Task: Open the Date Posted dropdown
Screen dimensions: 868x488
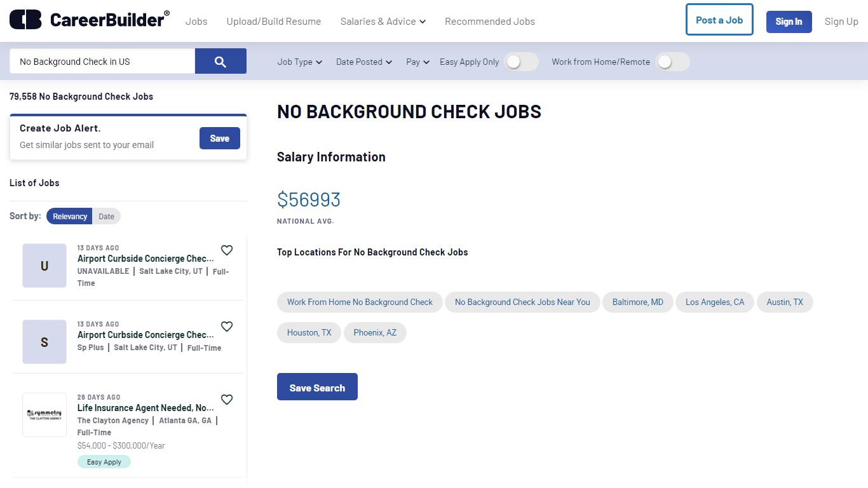Action: 364,62
